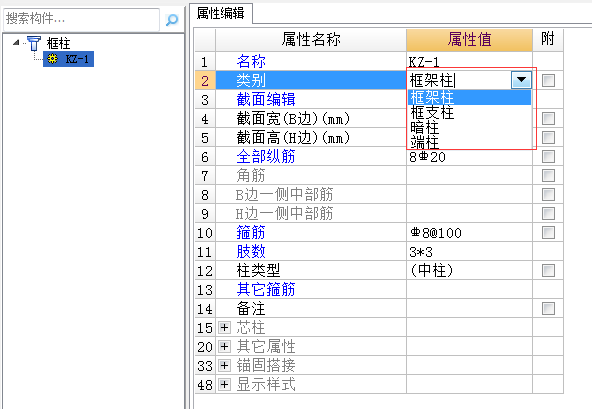This screenshot has width=592, height=409.
Task: Switch to the 属性编辑 tab
Action: click(x=221, y=13)
